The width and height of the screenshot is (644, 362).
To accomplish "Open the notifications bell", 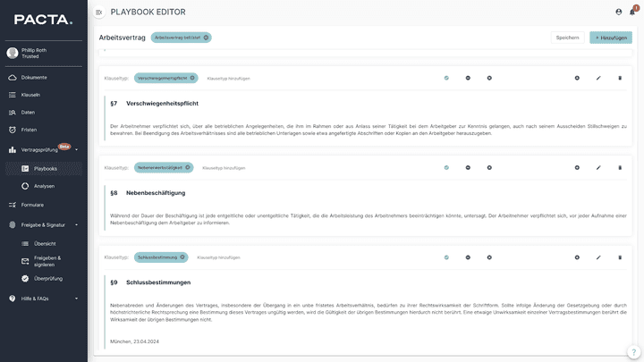I will tap(631, 12).
